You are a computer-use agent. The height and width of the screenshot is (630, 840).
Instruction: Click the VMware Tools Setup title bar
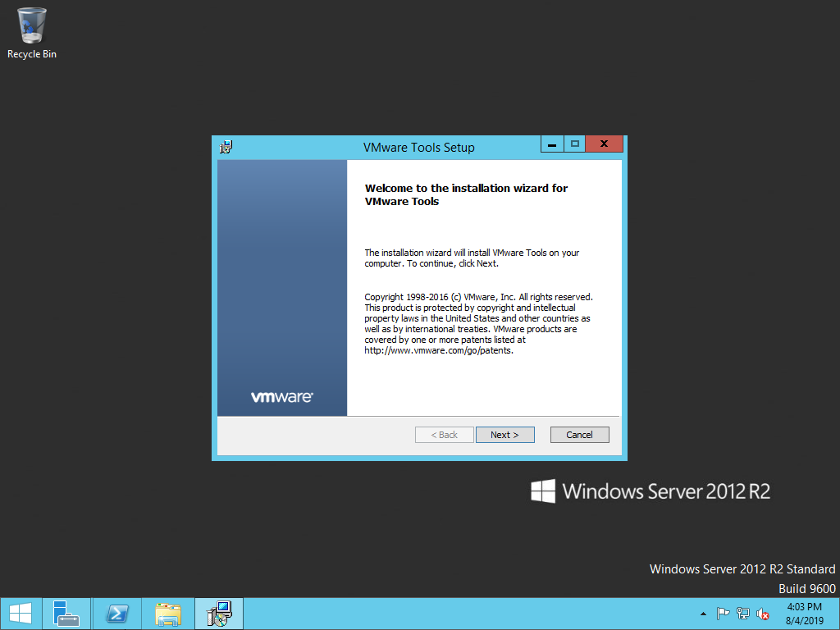(x=418, y=148)
